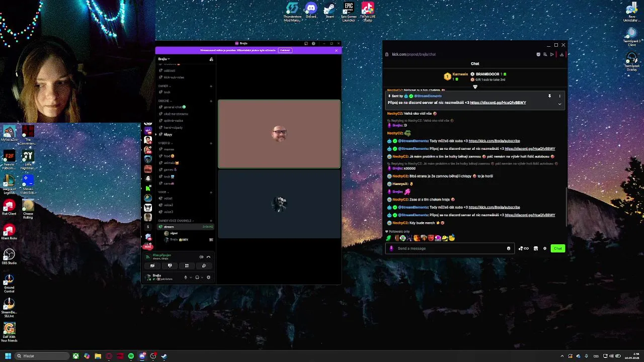Open Revo Uninstaller desktop icon
The height and width of the screenshot is (362, 644).
pyautogui.click(x=632, y=12)
